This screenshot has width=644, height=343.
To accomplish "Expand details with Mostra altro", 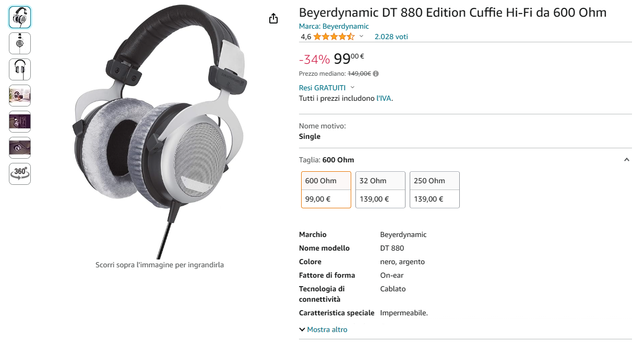I will click(323, 329).
